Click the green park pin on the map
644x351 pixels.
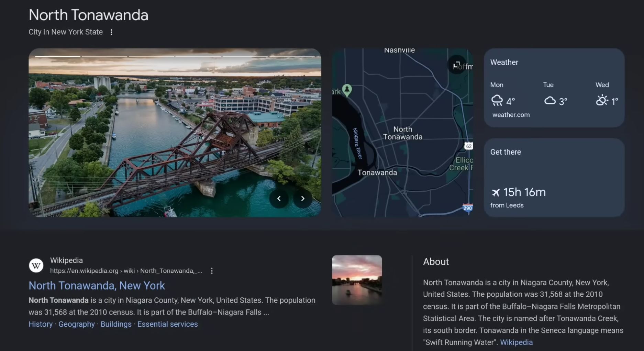coord(347,91)
